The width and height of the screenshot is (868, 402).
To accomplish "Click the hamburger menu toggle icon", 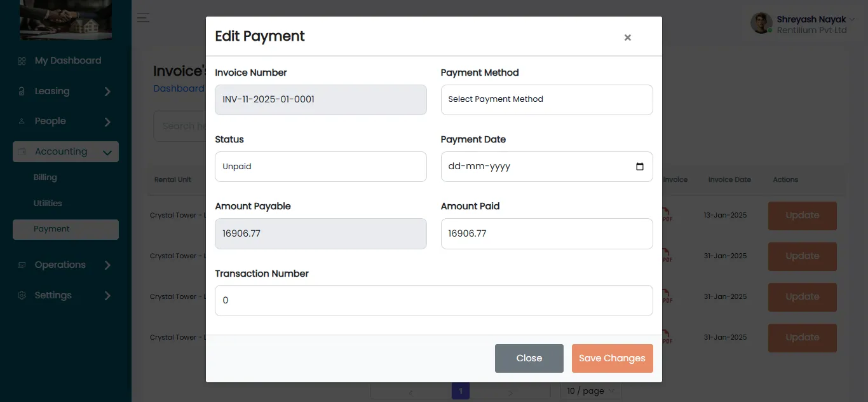I will [144, 18].
